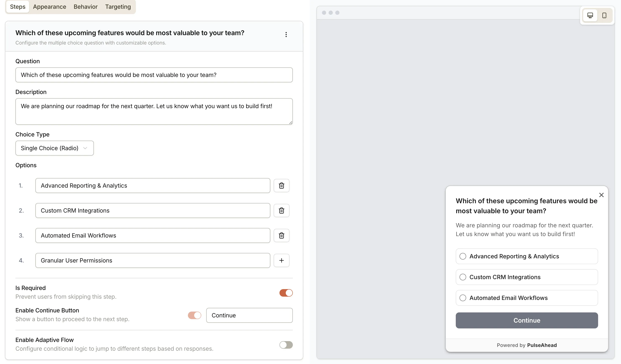Open the Choice Type dropdown
The width and height of the screenshot is (621, 364).
[x=55, y=148]
